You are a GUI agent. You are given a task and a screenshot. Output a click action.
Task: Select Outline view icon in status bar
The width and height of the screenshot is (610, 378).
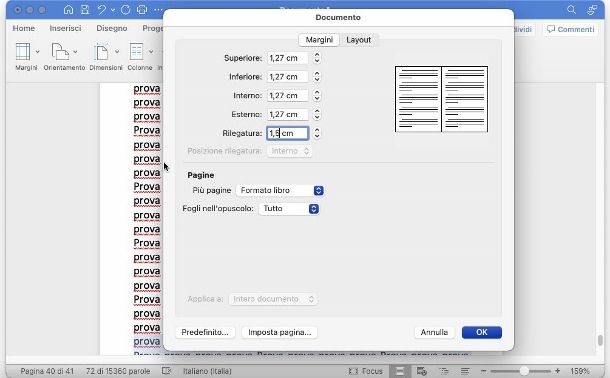pyautogui.click(x=443, y=371)
